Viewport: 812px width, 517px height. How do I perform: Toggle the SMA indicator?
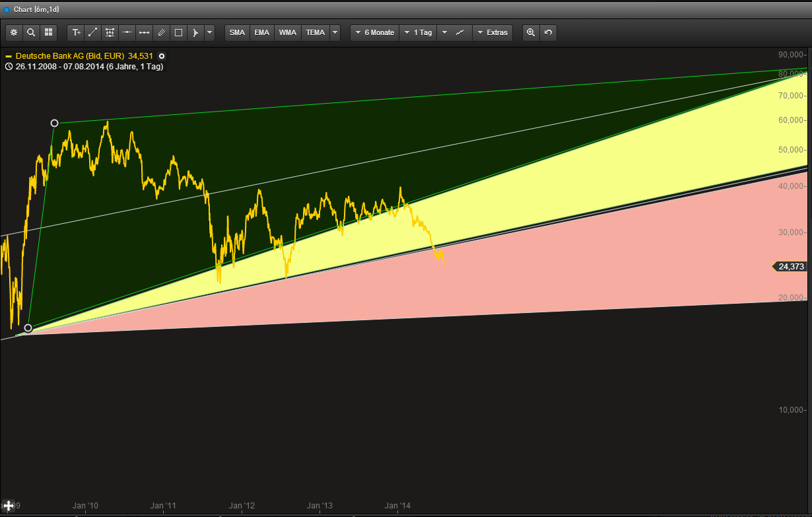(x=237, y=32)
